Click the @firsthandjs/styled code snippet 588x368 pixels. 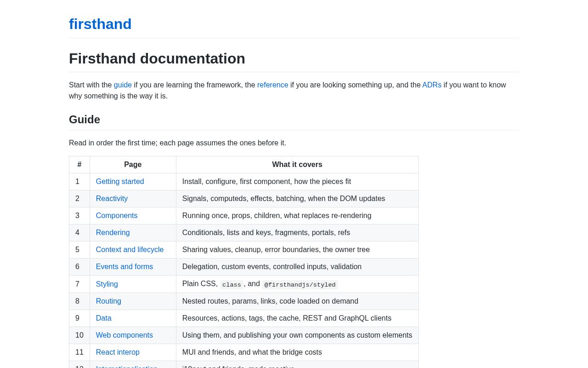(x=300, y=285)
